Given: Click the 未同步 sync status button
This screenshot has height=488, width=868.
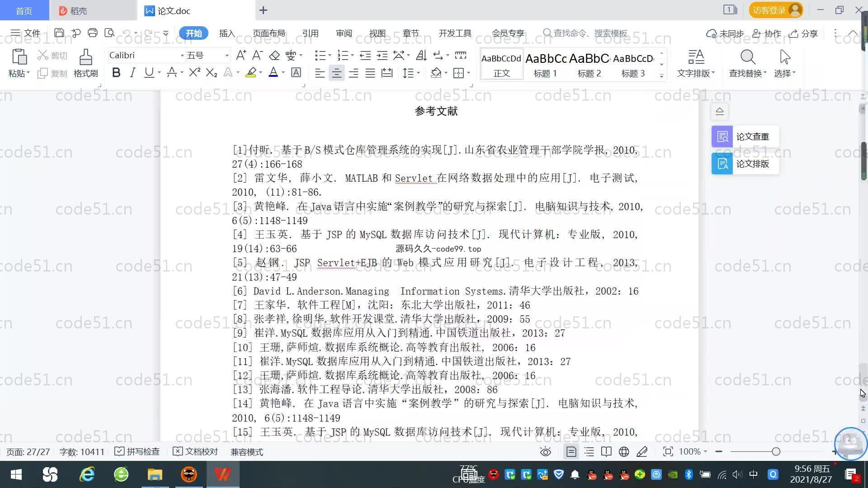Looking at the screenshot, I should tap(725, 33).
